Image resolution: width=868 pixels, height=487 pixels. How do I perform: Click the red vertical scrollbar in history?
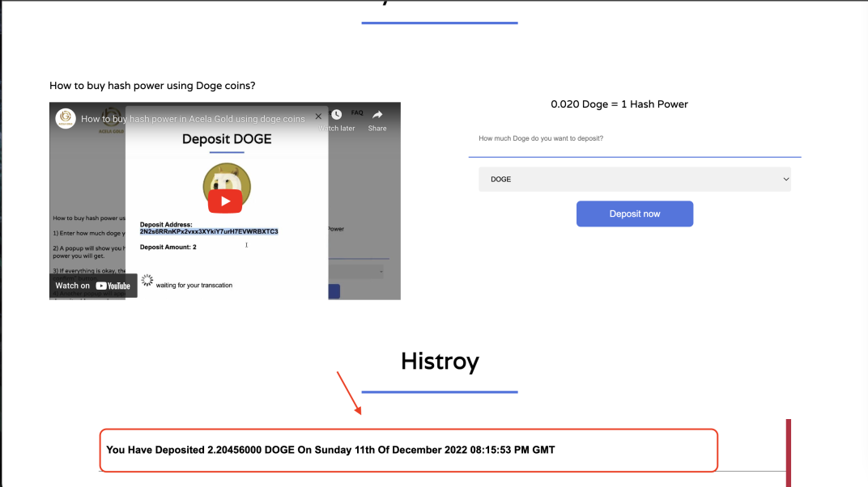(x=789, y=453)
